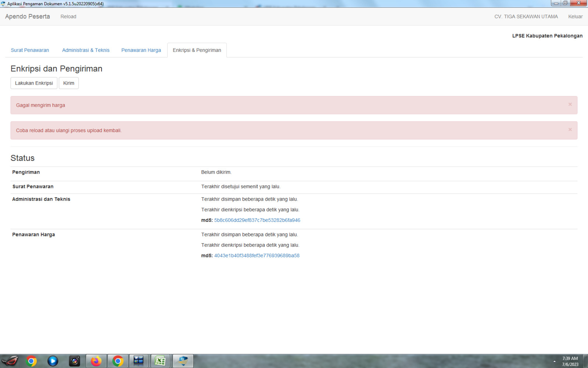Switch to Administrasi & Teknis tab
588x368 pixels.
point(86,50)
